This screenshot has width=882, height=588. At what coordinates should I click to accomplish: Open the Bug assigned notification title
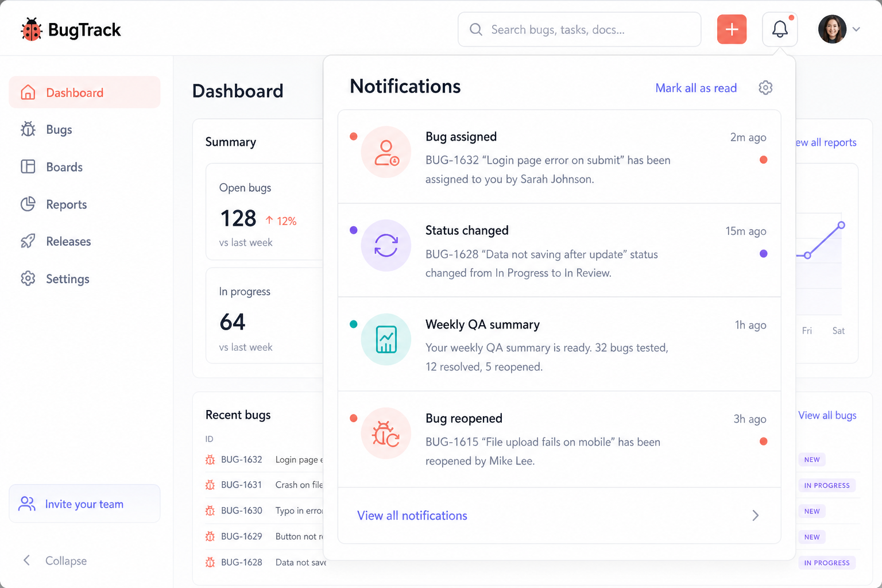pos(461,137)
